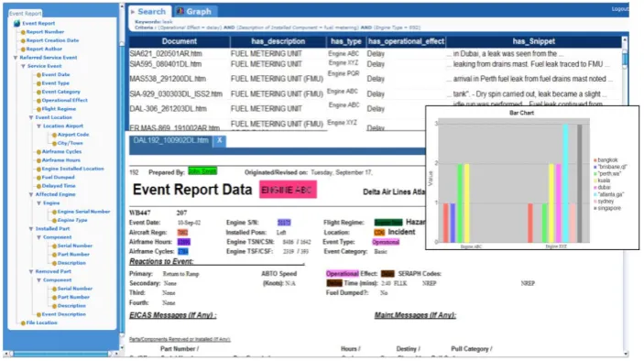Sort by has_description column header

pos(278,41)
